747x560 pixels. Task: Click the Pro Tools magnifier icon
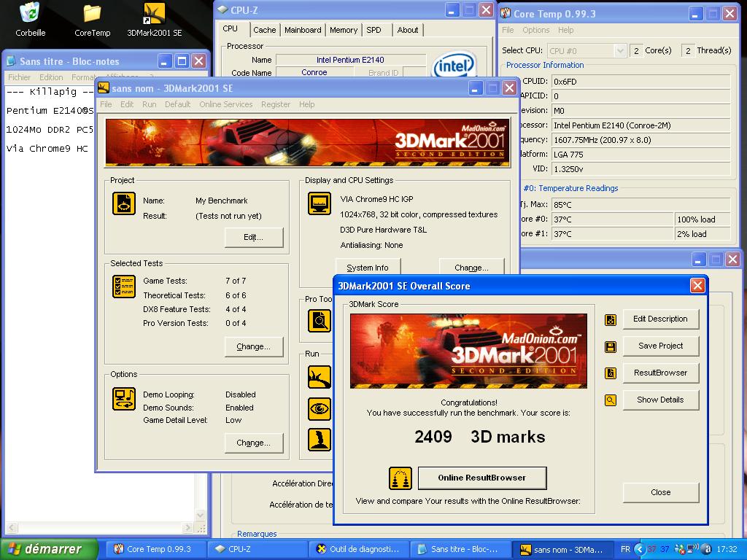[320, 321]
